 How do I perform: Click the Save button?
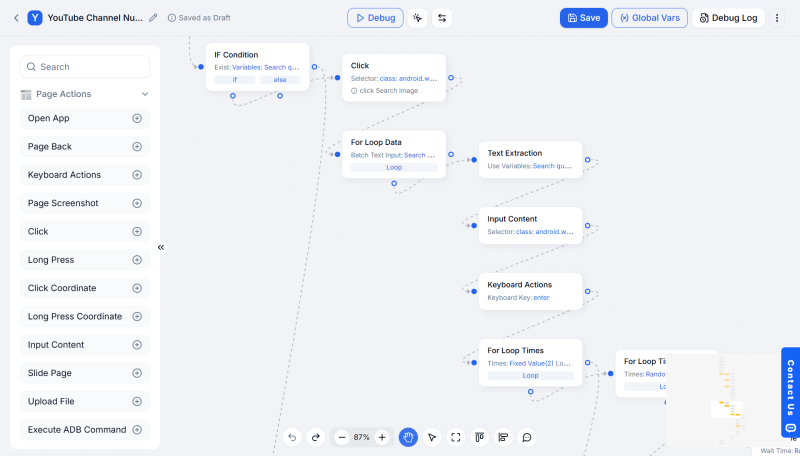pyautogui.click(x=584, y=18)
